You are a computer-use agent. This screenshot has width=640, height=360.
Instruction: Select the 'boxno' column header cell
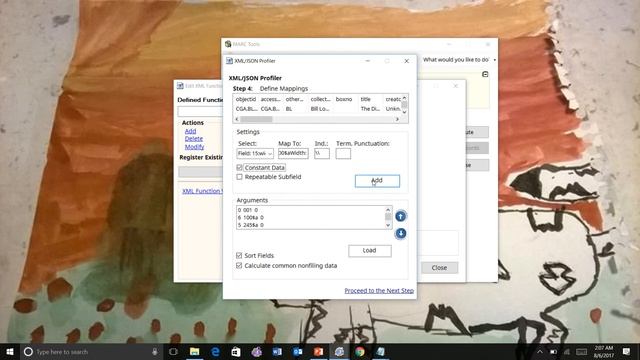pyautogui.click(x=344, y=99)
